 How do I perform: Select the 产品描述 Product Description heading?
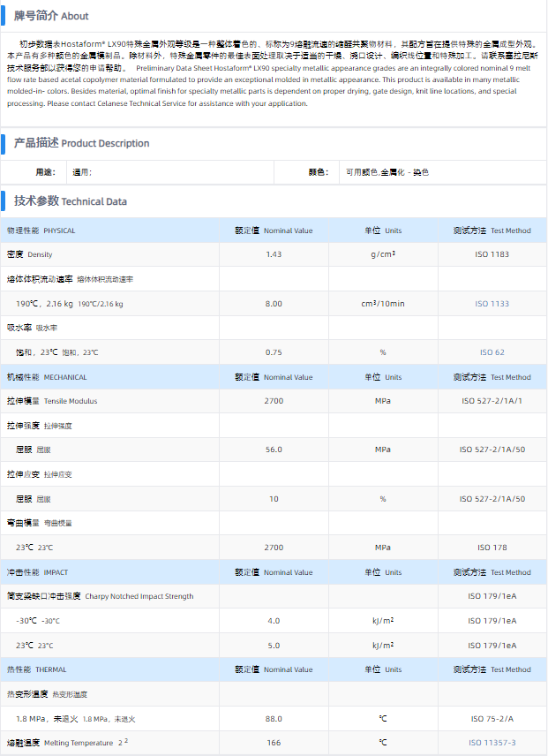(x=81, y=143)
